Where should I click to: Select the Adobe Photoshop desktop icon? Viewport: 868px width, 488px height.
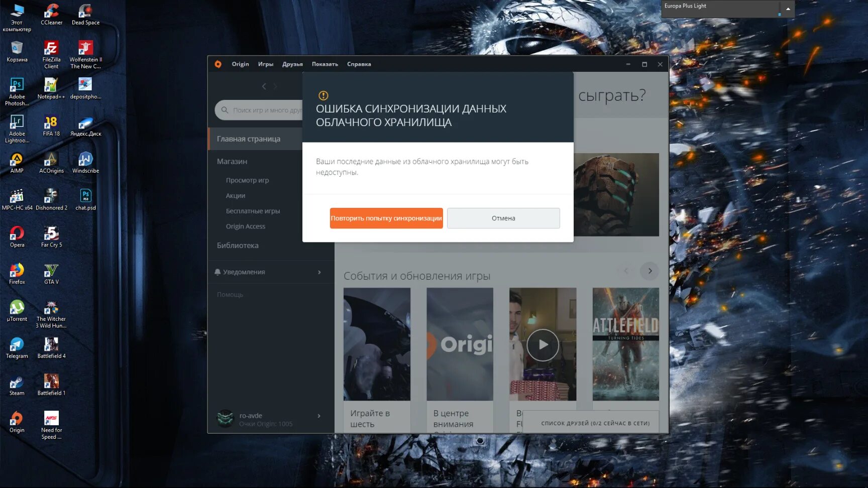17,92
